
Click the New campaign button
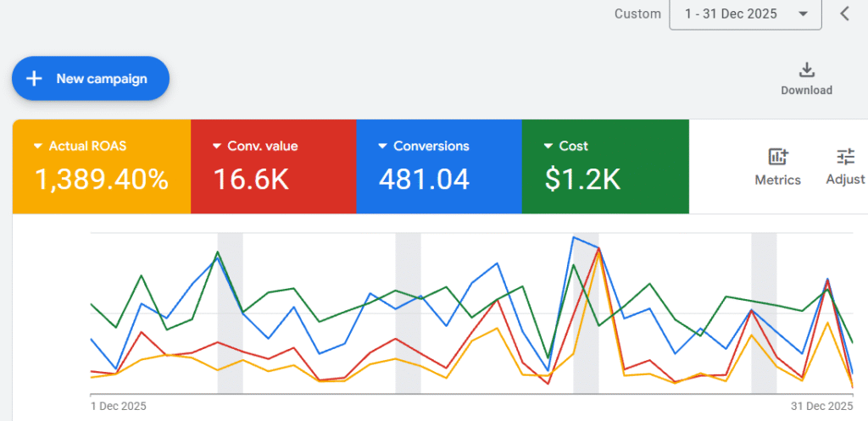[x=91, y=79]
